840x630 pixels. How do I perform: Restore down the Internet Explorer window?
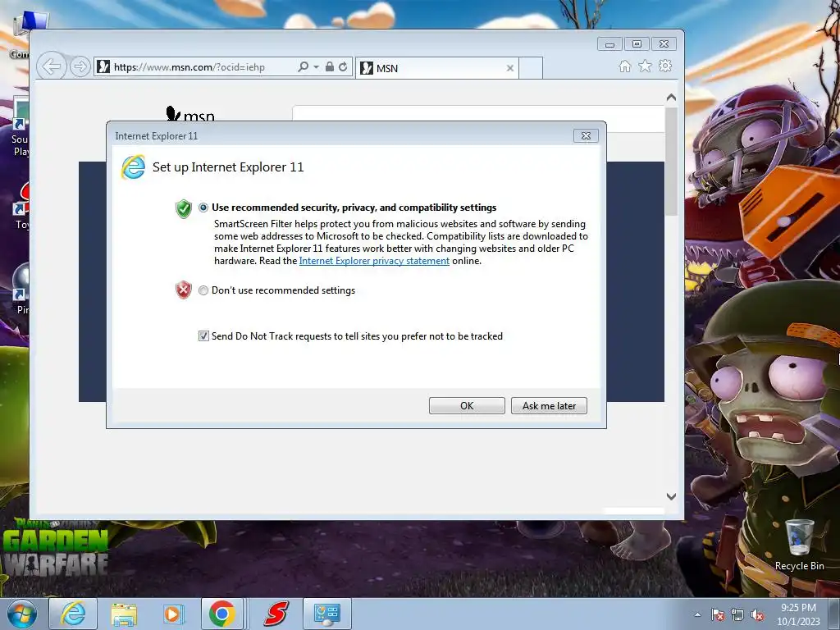(637, 44)
